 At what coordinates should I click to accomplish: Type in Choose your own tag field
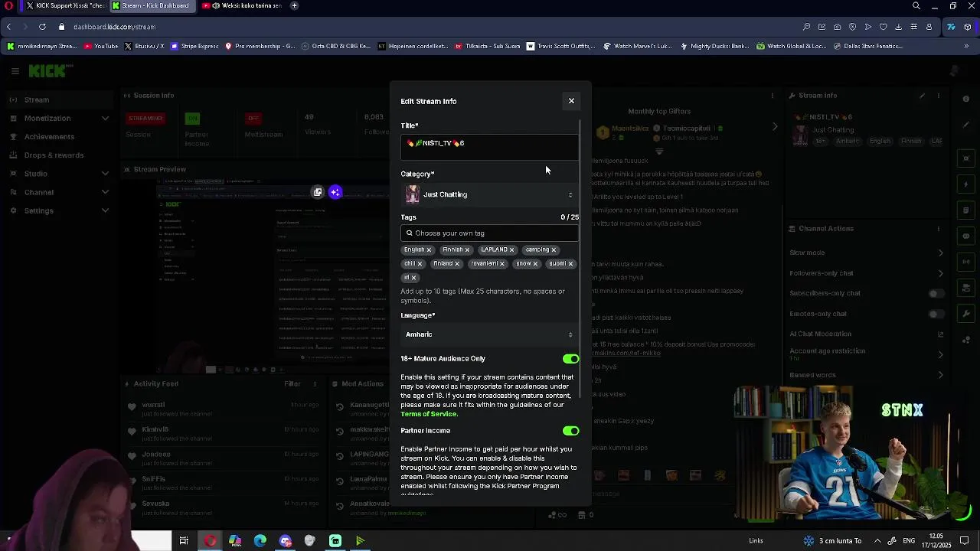tap(489, 233)
